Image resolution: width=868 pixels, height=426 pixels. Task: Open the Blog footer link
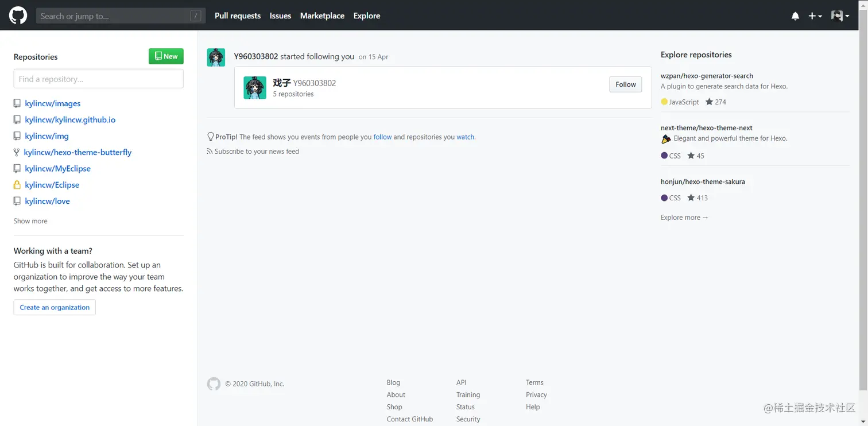click(x=393, y=382)
